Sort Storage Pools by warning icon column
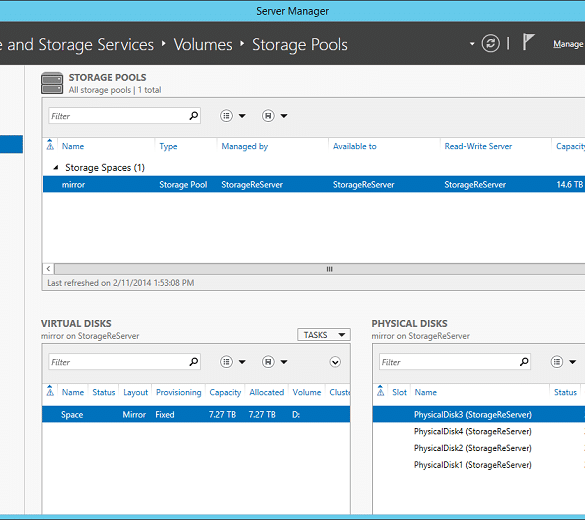 (x=50, y=145)
